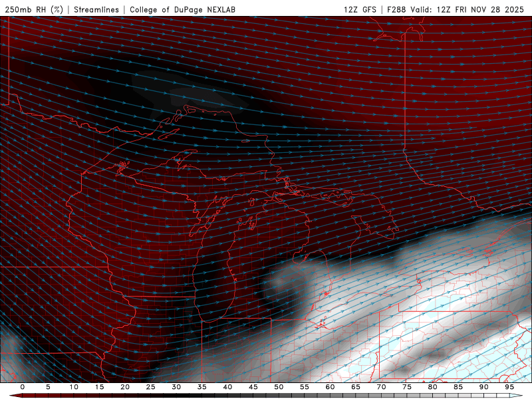Click the '90' value on color scale

pyautogui.click(x=483, y=387)
